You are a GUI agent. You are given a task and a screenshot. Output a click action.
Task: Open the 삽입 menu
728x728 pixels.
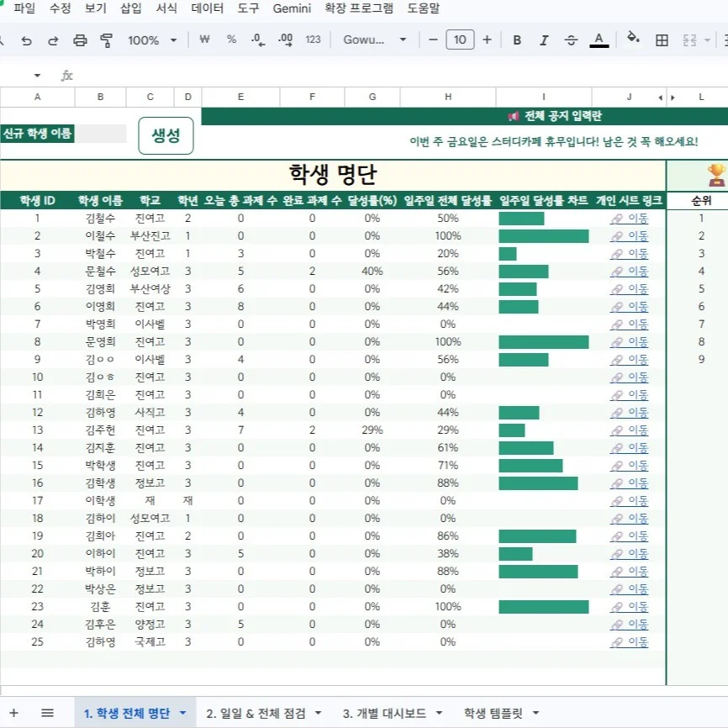click(131, 8)
